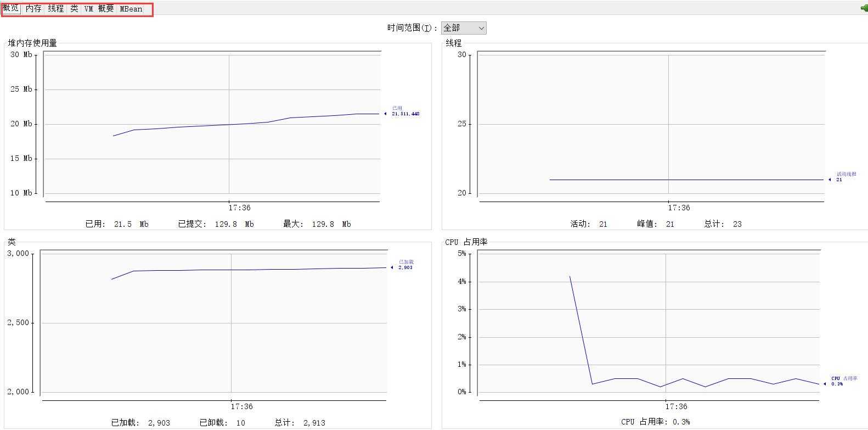Click the 最大: 129.8 Mb value

pyautogui.click(x=317, y=224)
